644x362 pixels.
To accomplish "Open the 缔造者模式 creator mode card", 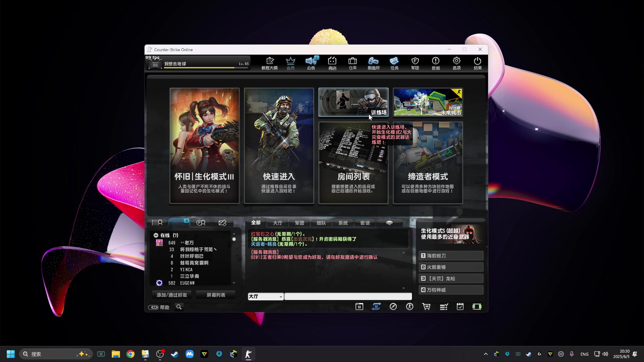I will [x=428, y=163].
